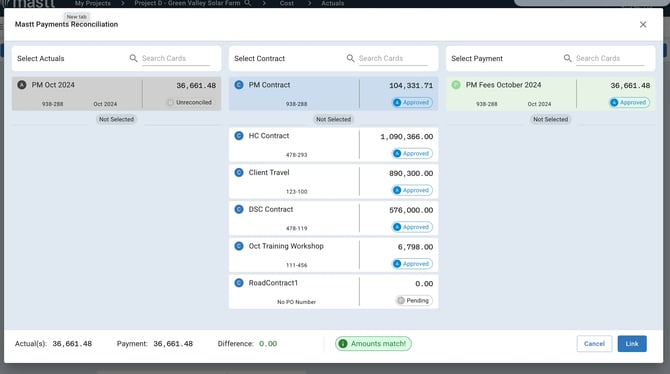
Task: Click the 6,798.00 amount on Training Workshop
Action: 415,247
